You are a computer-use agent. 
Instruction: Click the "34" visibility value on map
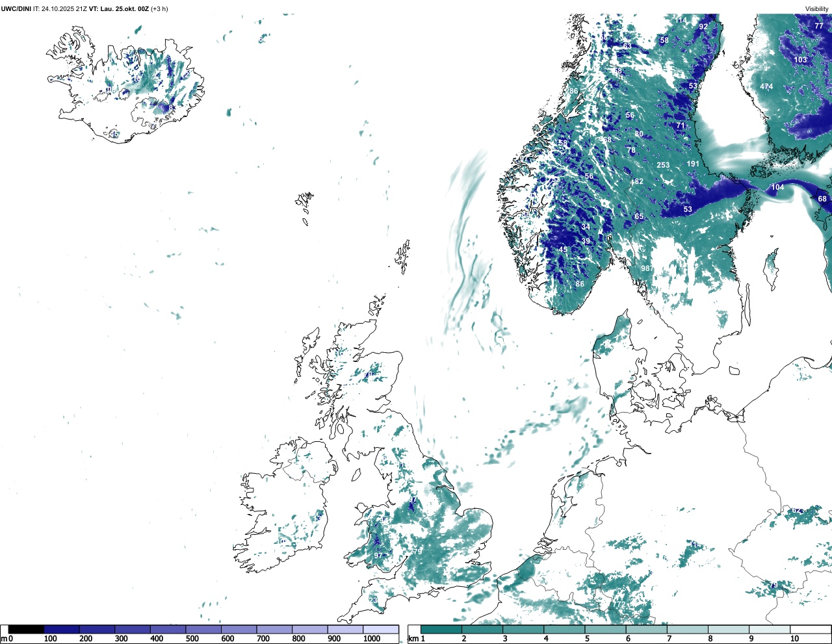coord(586,227)
